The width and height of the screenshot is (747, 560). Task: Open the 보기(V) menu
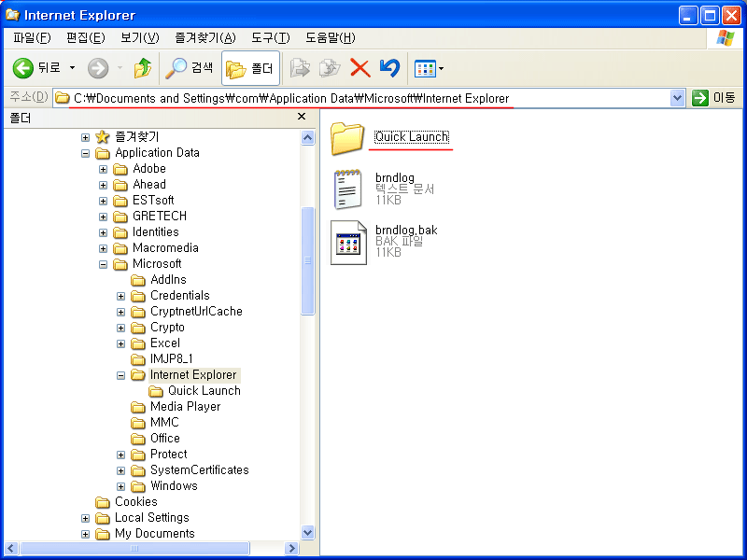(139, 38)
